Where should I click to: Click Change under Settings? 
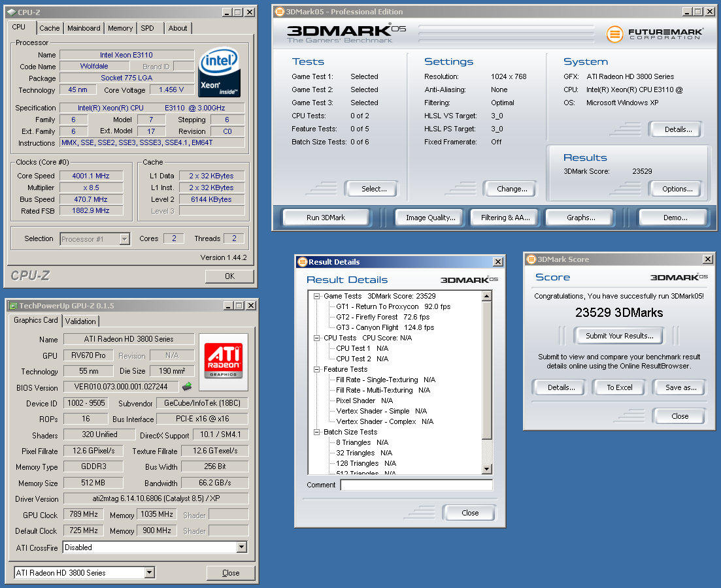coord(512,189)
